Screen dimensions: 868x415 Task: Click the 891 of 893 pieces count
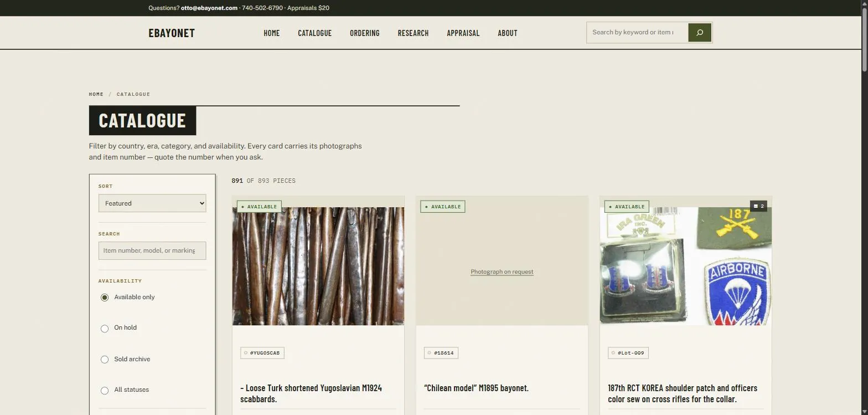click(263, 181)
